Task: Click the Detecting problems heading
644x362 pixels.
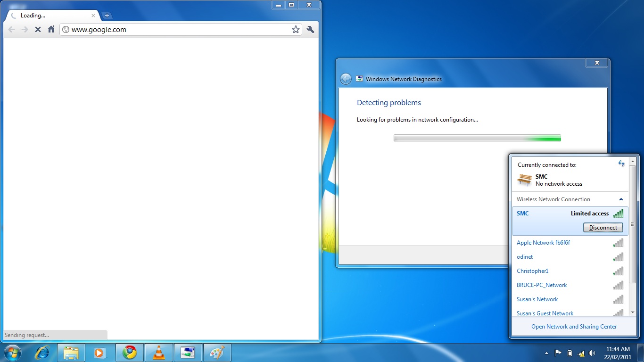Action: pyautogui.click(x=389, y=103)
